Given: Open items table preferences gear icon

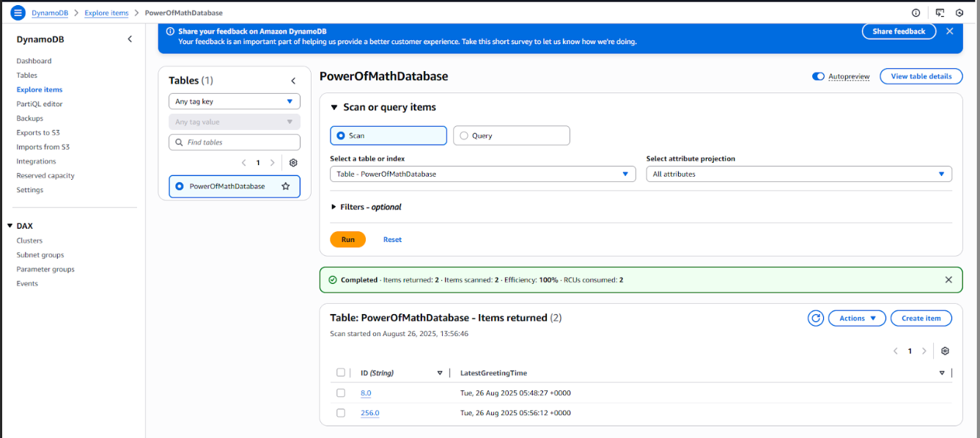Looking at the screenshot, I should [945, 351].
